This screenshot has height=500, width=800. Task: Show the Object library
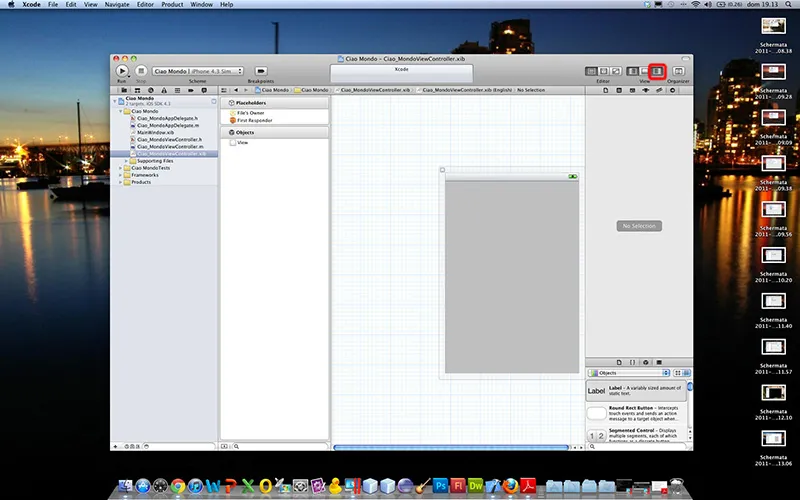click(646, 362)
